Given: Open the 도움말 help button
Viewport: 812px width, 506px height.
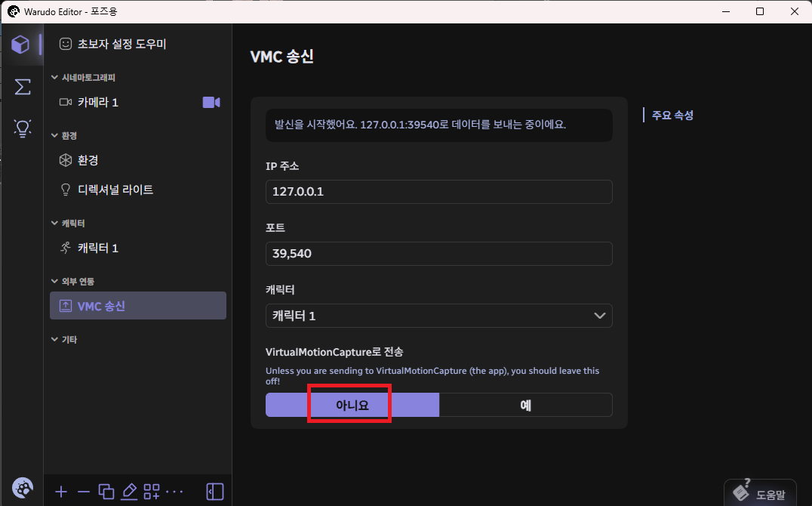Looking at the screenshot, I should point(760,493).
